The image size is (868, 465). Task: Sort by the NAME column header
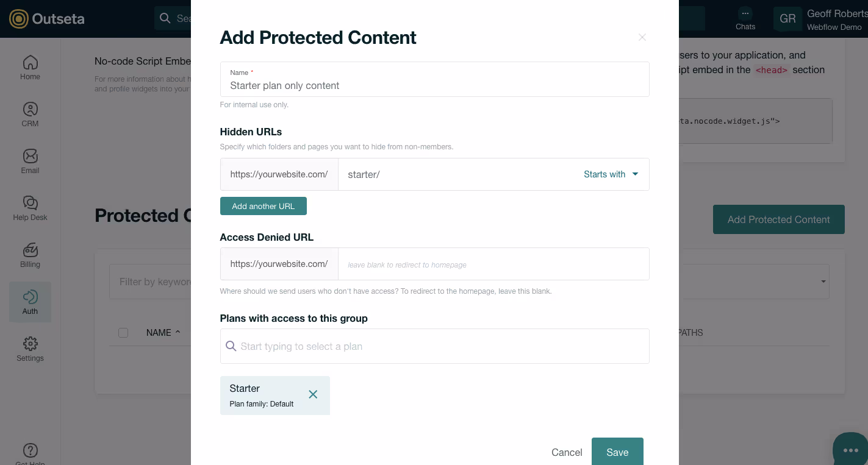pos(163,333)
